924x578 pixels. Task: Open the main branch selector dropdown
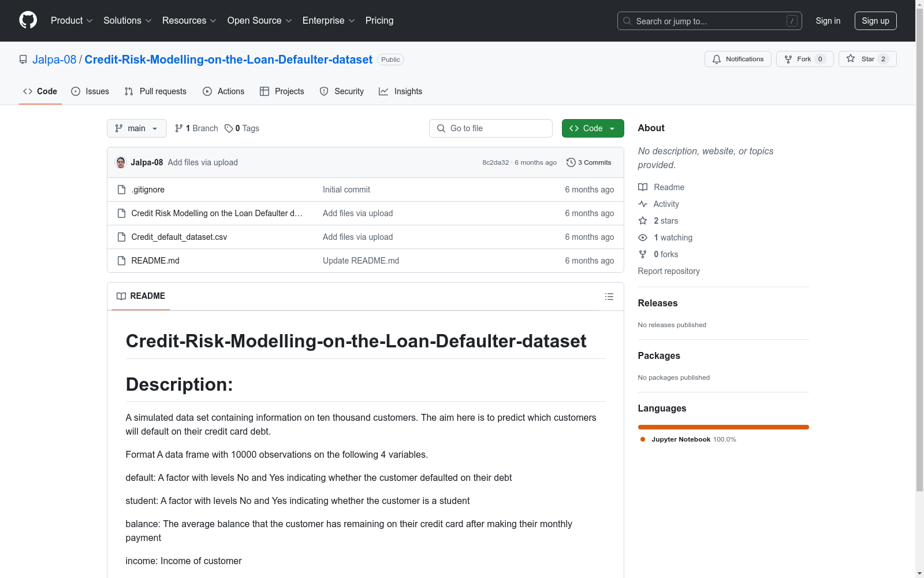pyautogui.click(x=137, y=128)
